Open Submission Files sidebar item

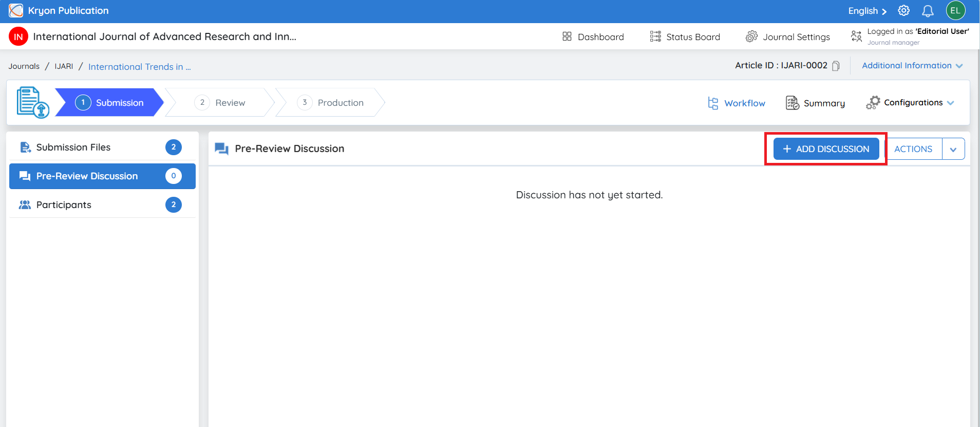click(102, 147)
